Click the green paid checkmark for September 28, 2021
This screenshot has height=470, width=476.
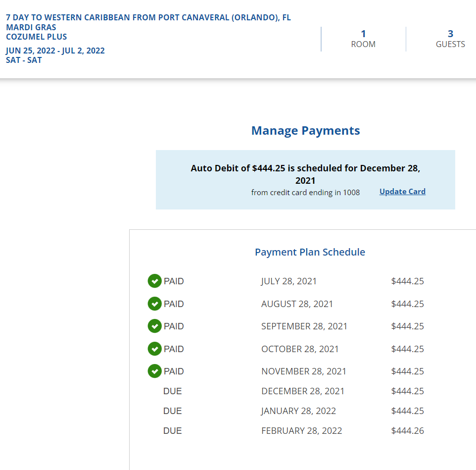(x=155, y=326)
